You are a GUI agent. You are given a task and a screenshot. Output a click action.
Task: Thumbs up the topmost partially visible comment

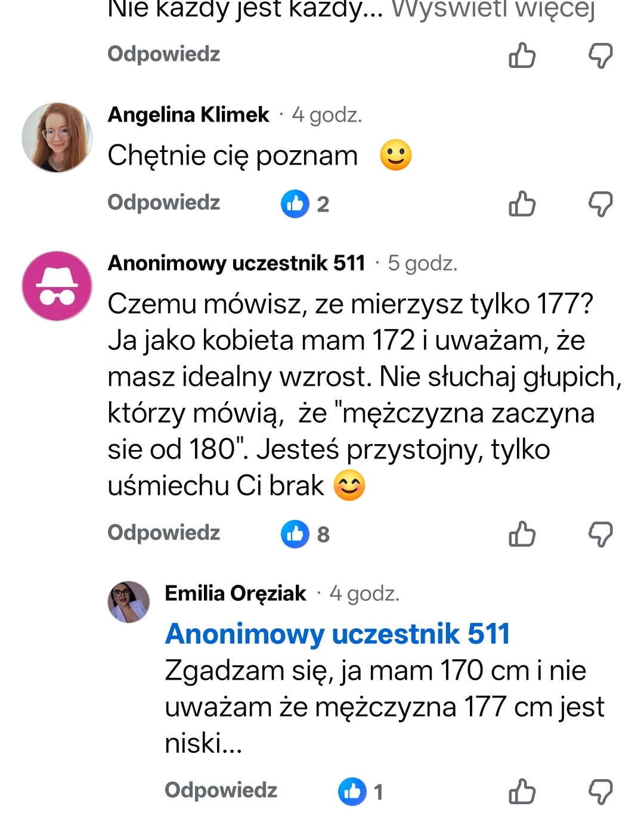(522, 55)
